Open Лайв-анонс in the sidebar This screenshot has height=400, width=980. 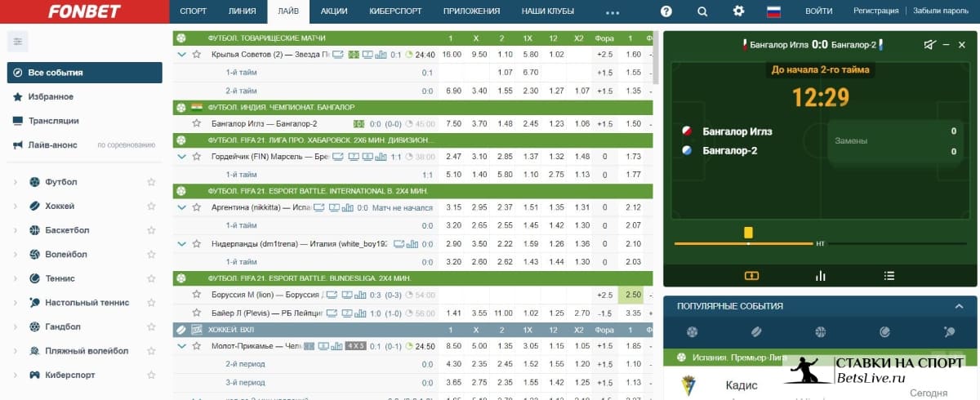[53, 144]
